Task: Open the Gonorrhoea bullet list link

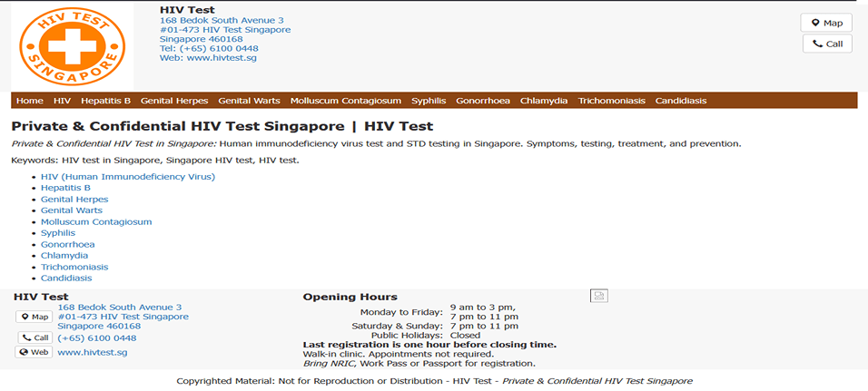Action: (x=67, y=244)
